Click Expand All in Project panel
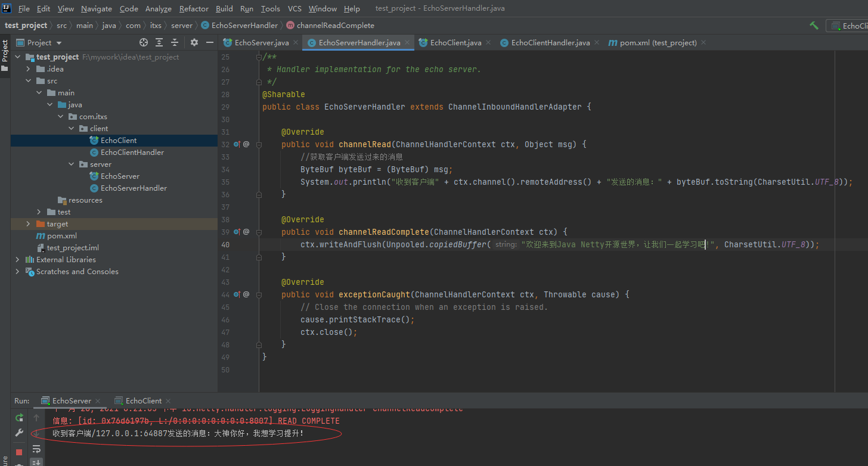Screen dimensions: 868x466 click(x=159, y=42)
